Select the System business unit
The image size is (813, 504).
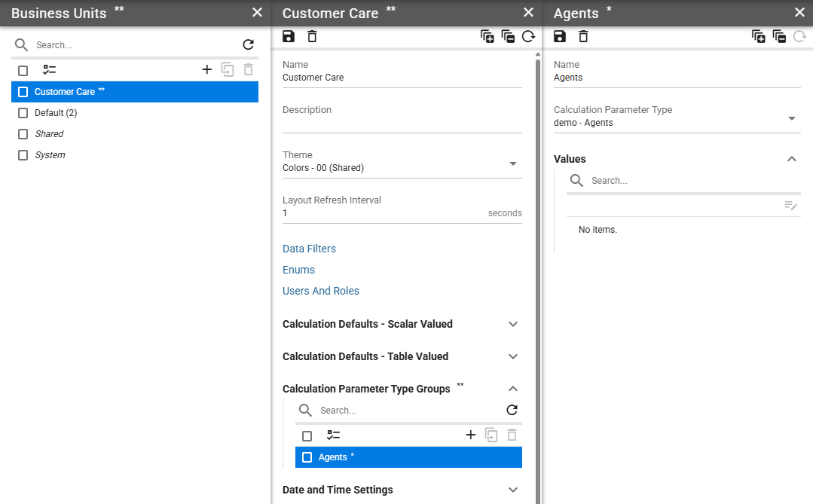click(x=50, y=155)
